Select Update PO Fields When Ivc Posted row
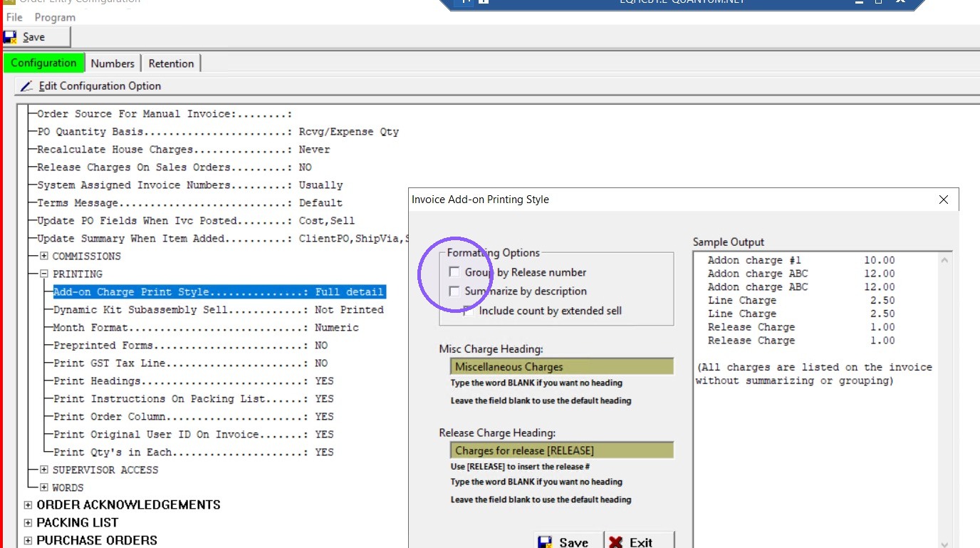Image resolution: width=980 pixels, height=548 pixels. pyautogui.click(x=196, y=221)
